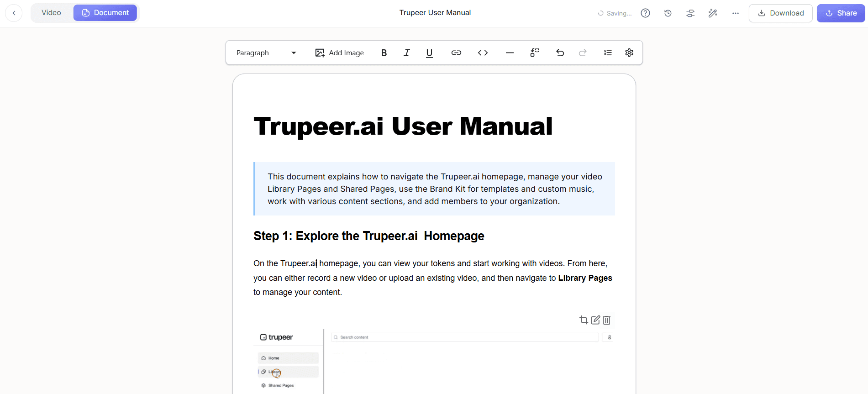868x394 pixels.
Task: Toggle underline formatting
Action: 429,53
